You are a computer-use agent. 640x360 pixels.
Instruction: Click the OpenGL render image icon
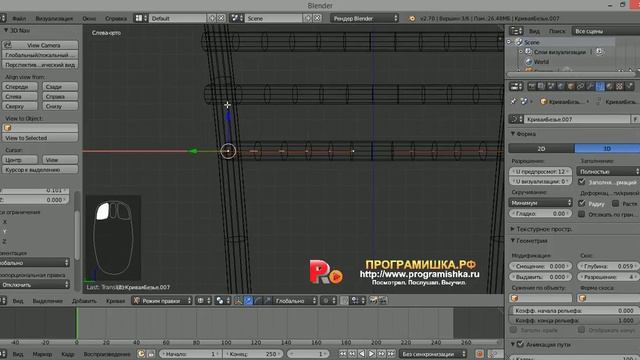[x=373, y=300]
